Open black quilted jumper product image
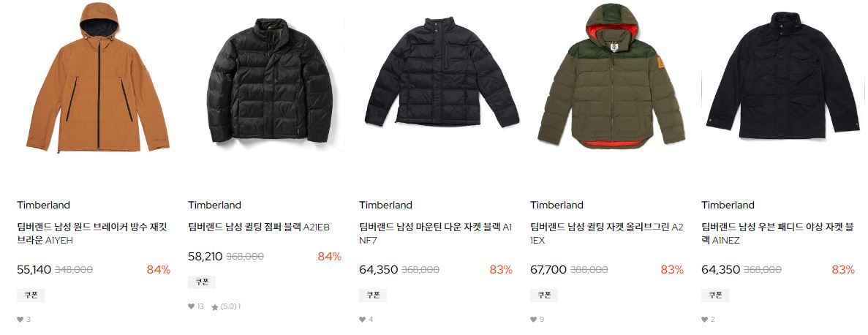 pos(270,81)
